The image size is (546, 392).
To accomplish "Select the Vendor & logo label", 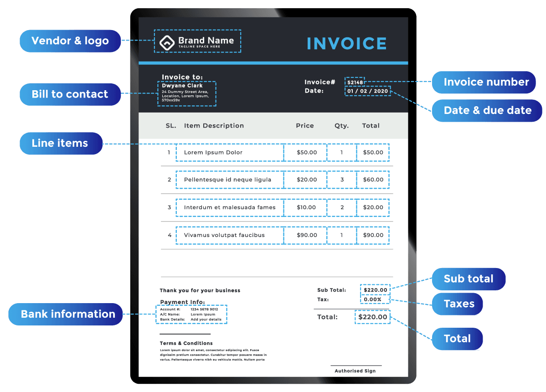I will coord(70,41).
